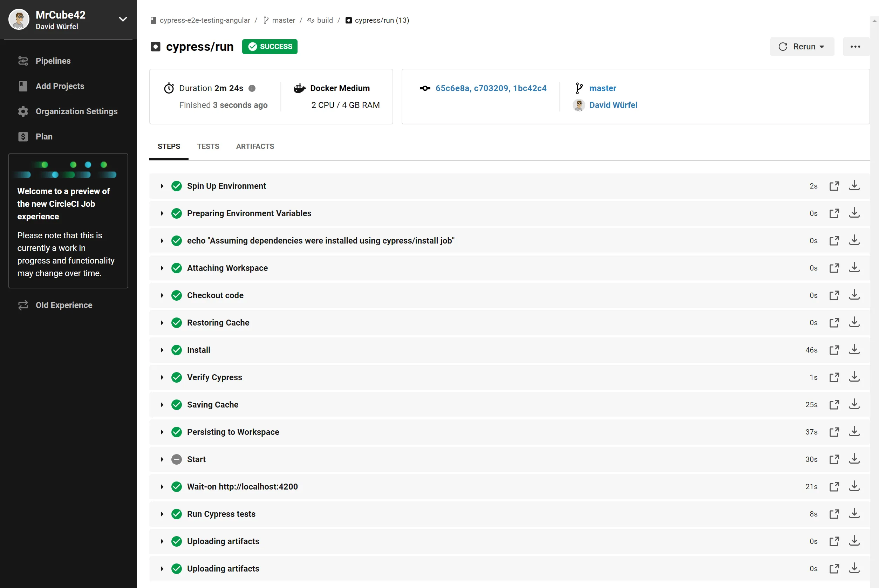Click the commit 65c6e8a link
This screenshot has width=880, height=588.
point(452,88)
